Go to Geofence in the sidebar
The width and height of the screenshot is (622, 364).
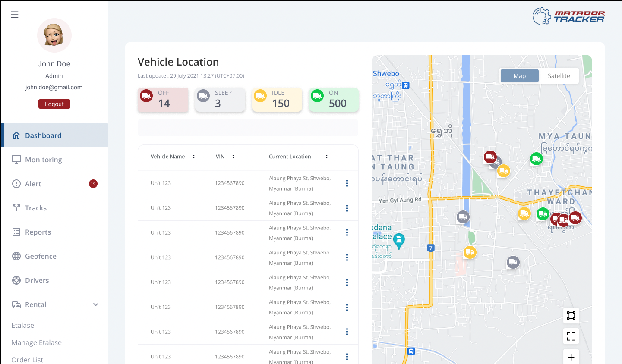click(x=41, y=256)
